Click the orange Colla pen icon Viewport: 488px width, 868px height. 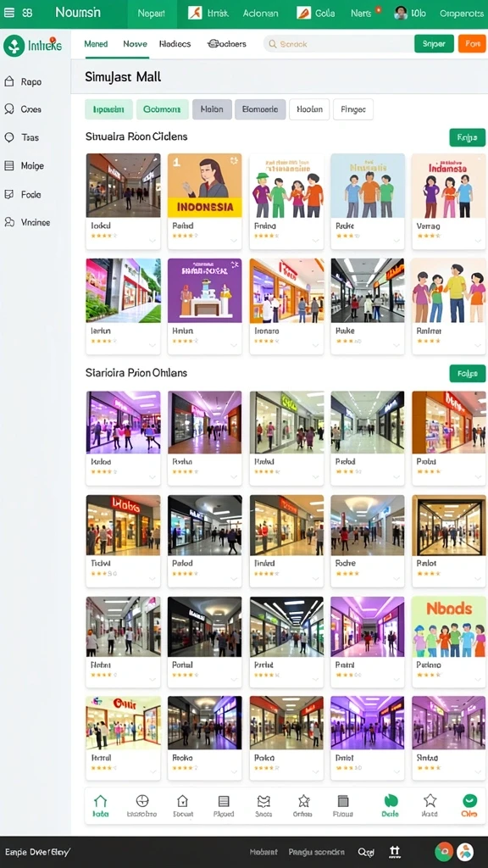[x=303, y=13]
